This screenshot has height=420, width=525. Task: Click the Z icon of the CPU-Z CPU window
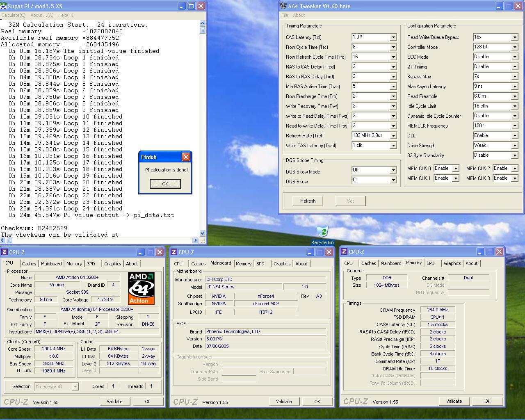point(4,252)
